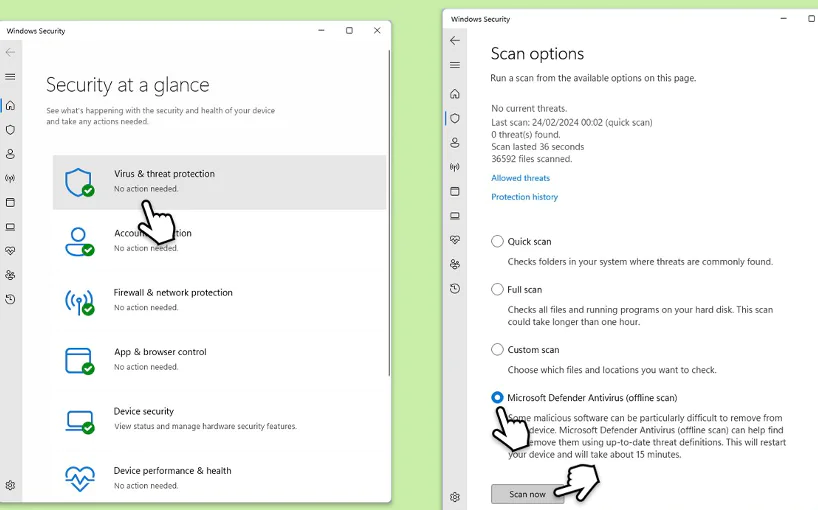
Task: Select account person icon in left window sidebar
Action: click(10, 154)
